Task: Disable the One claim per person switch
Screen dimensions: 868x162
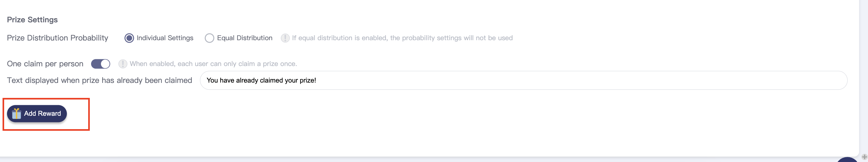Action: pos(100,64)
